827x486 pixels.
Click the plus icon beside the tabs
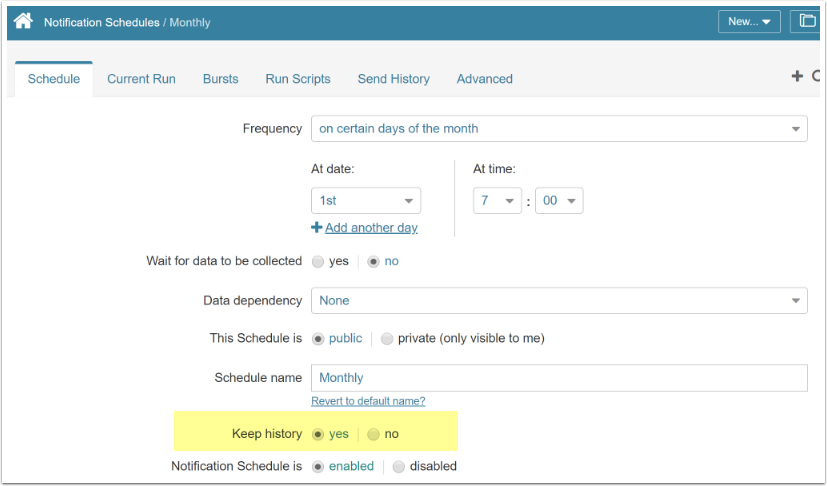tap(797, 76)
